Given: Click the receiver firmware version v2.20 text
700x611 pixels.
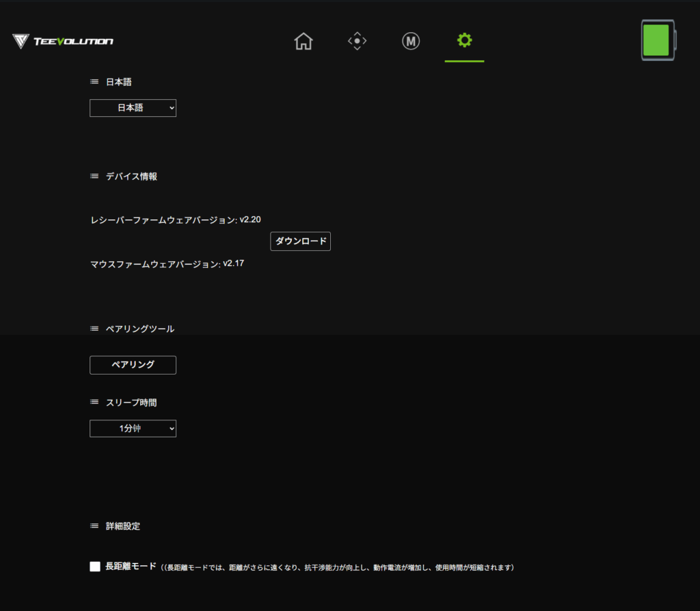Looking at the screenshot, I should [250, 219].
